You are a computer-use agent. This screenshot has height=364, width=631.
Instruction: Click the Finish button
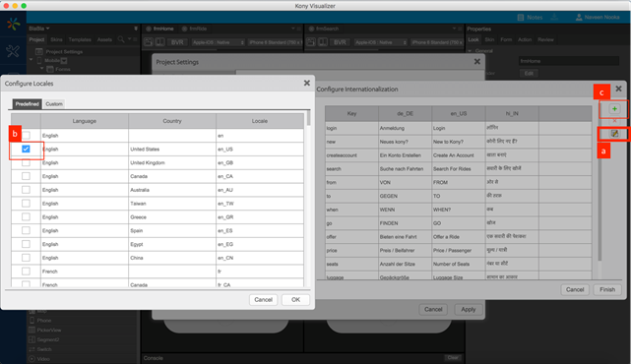coord(607,289)
